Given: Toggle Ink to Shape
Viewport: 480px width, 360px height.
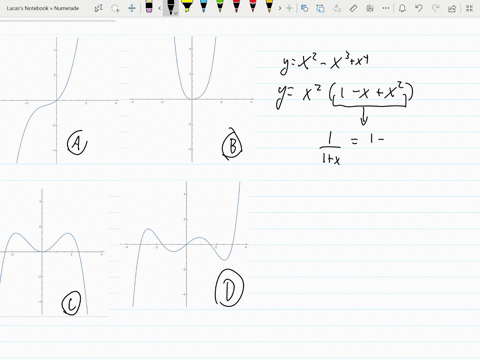Looking at the screenshot, I should (x=320, y=8).
